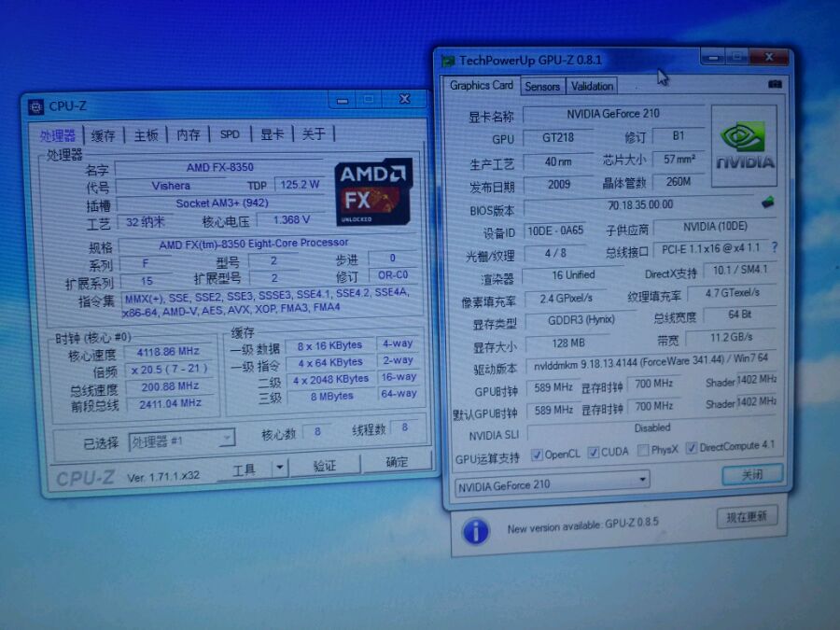Click the GPU name field NVIDIA GeForce 210
The height and width of the screenshot is (630, 840).
tap(613, 114)
